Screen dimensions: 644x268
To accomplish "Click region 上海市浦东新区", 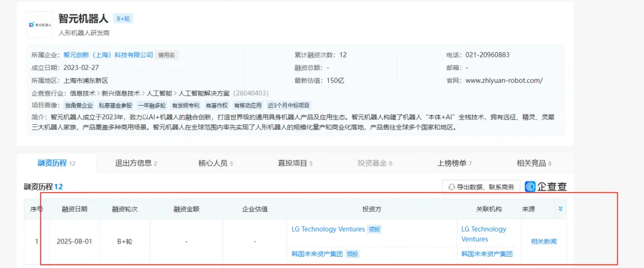I will pos(86,81).
